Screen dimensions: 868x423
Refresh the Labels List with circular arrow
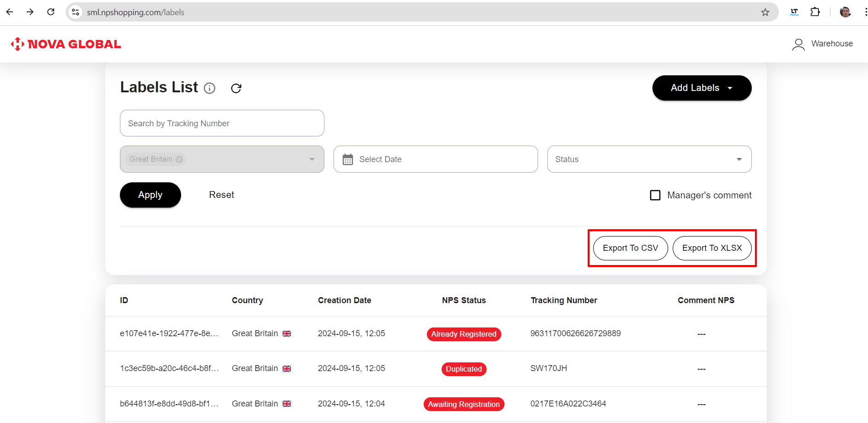coord(236,88)
